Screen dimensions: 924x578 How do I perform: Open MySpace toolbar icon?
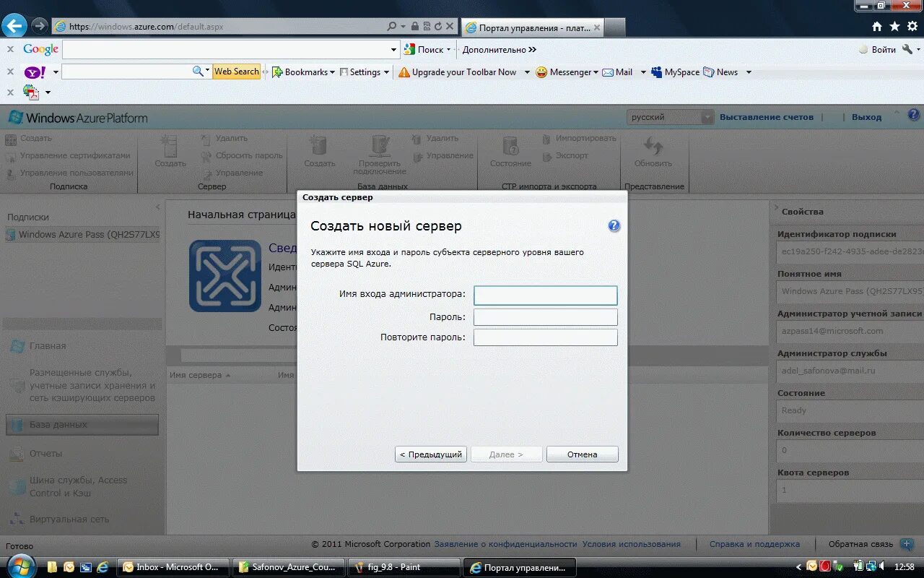click(x=657, y=72)
